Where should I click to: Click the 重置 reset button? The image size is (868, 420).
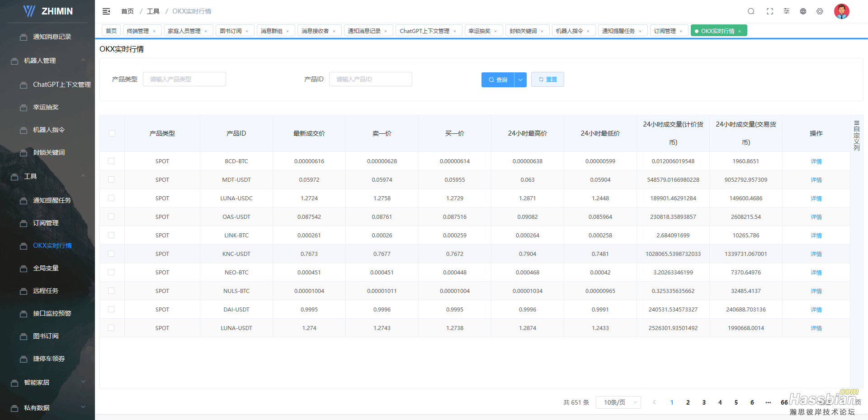coord(547,80)
